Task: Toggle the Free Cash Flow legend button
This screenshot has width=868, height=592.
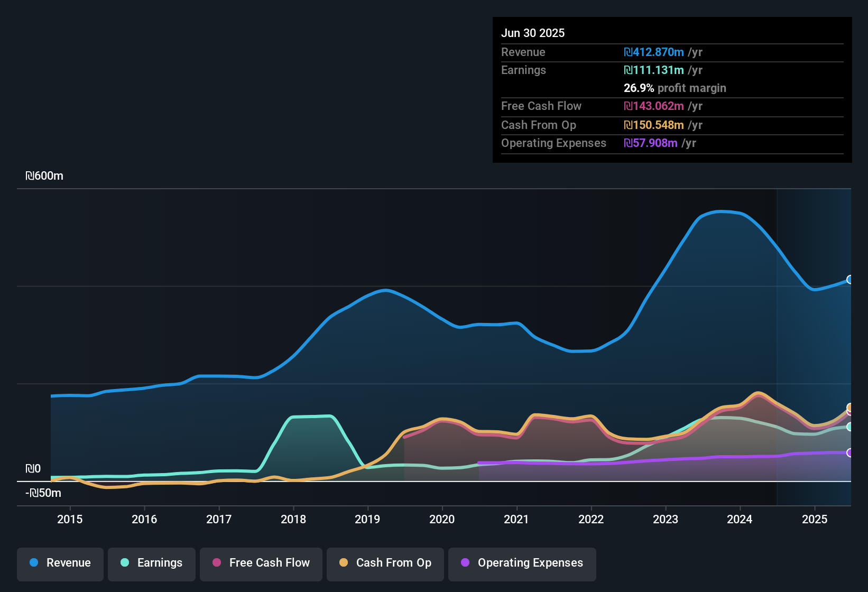Action: pos(261,565)
